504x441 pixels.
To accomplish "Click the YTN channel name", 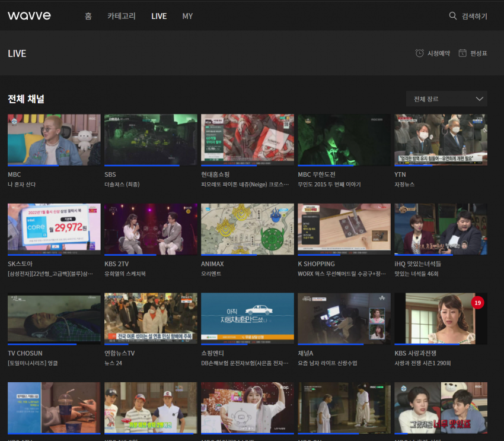I will point(400,175).
